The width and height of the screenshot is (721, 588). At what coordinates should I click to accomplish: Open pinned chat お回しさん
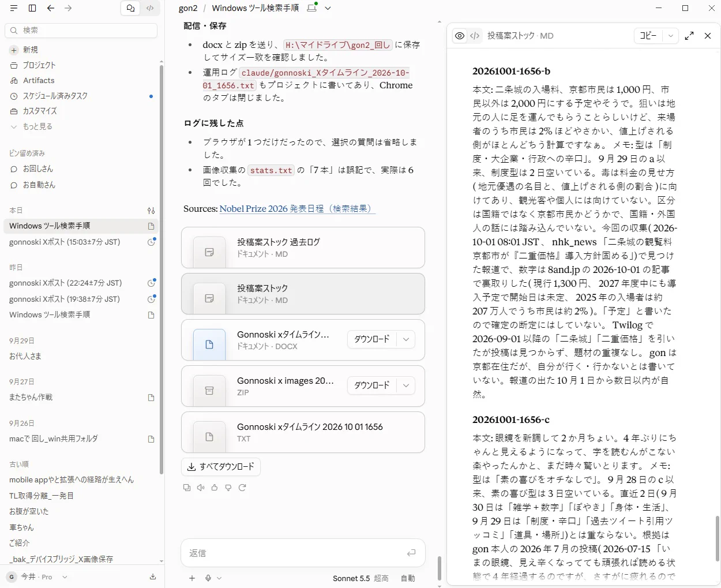pos(81,168)
